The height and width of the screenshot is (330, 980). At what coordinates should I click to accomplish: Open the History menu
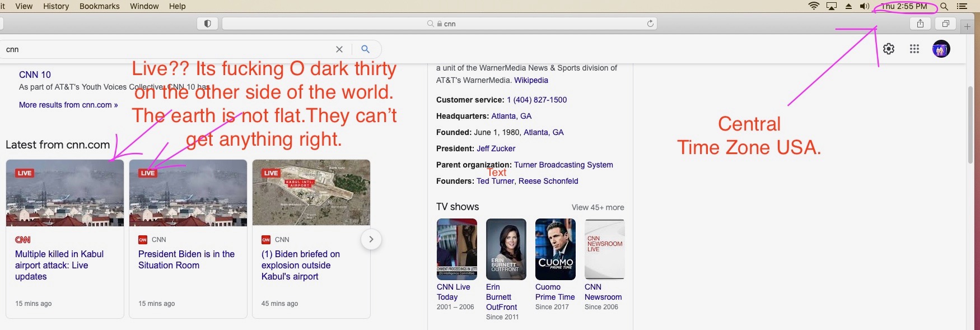coord(56,6)
